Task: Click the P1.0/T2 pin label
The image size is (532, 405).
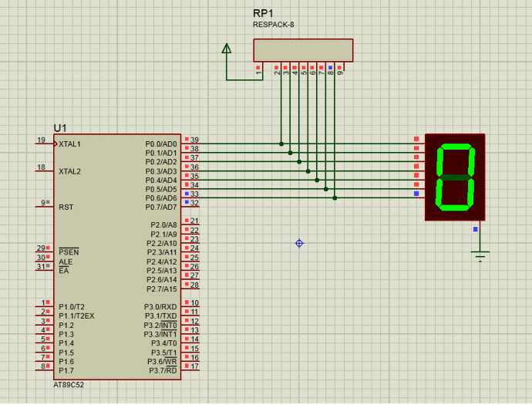Action: pyautogui.click(x=72, y=307)
